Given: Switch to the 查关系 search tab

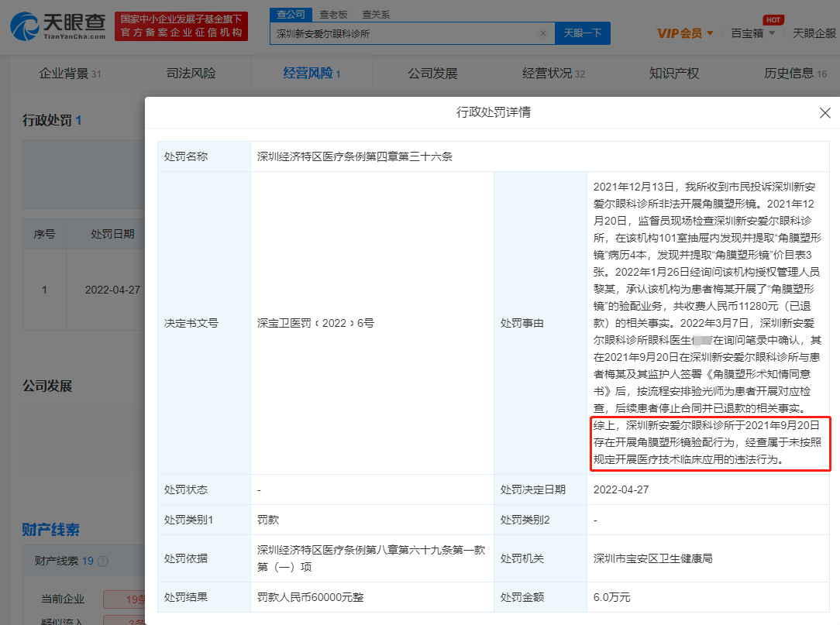Looking at the screenshot, I should pyautogui.click(x=376, y=15).
